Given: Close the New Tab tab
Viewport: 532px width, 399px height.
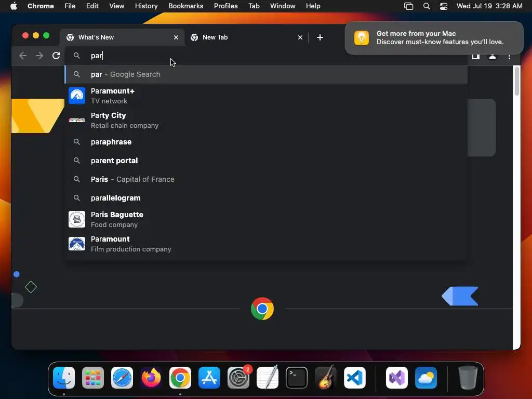Looking at the screenshot, I should 300,37.
